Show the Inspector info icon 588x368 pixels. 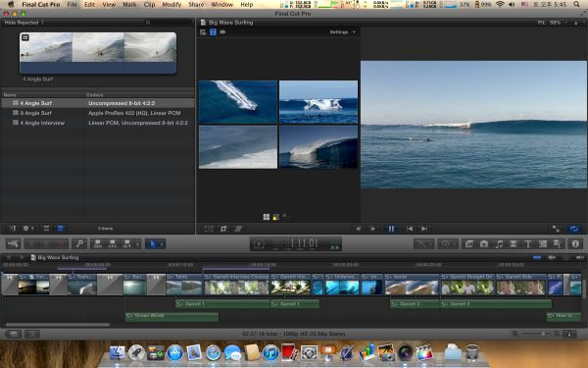[575, 244]
